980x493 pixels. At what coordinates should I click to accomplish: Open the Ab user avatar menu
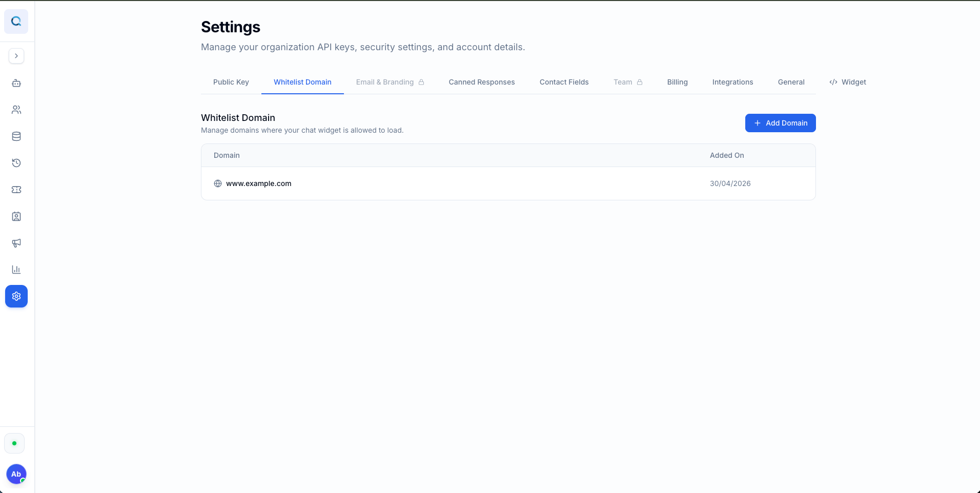[16, 474]
